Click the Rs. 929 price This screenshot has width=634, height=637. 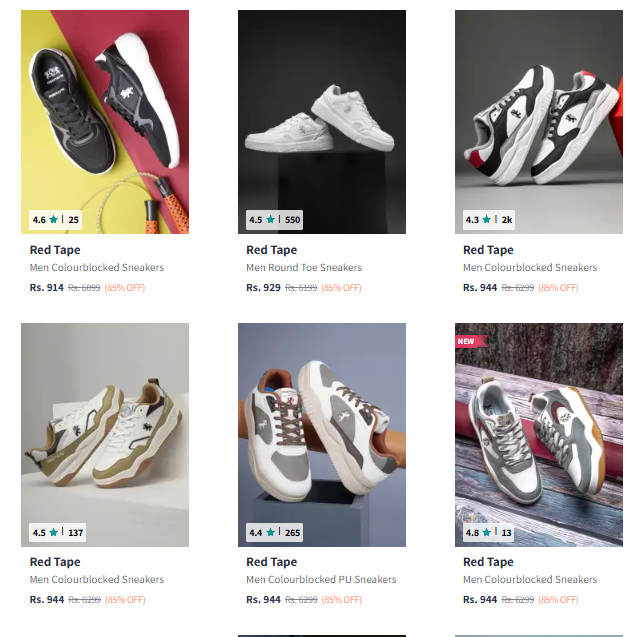(x=263, y=288)
